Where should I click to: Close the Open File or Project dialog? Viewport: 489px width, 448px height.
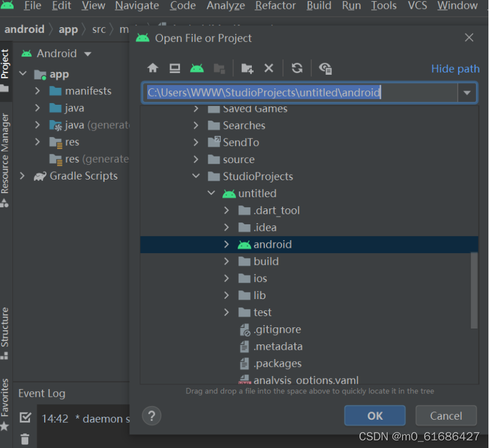point(469,38)
